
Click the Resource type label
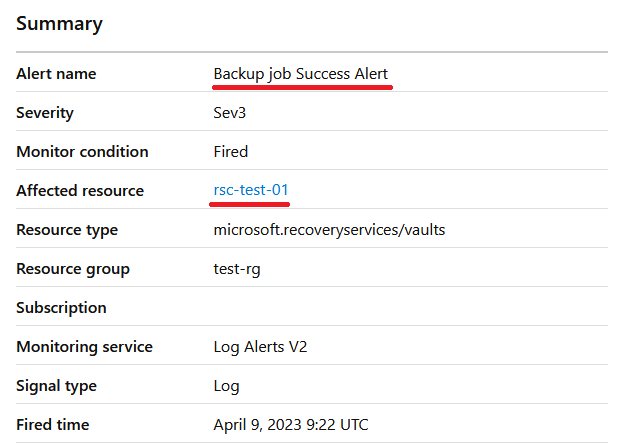click(67, 230)
